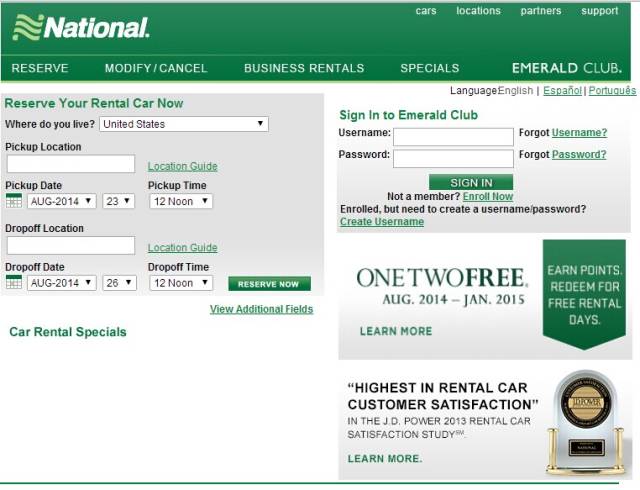Screen dimensions: 640x490
Task: Click the Car Rental Specials heading
Action: 68,332
